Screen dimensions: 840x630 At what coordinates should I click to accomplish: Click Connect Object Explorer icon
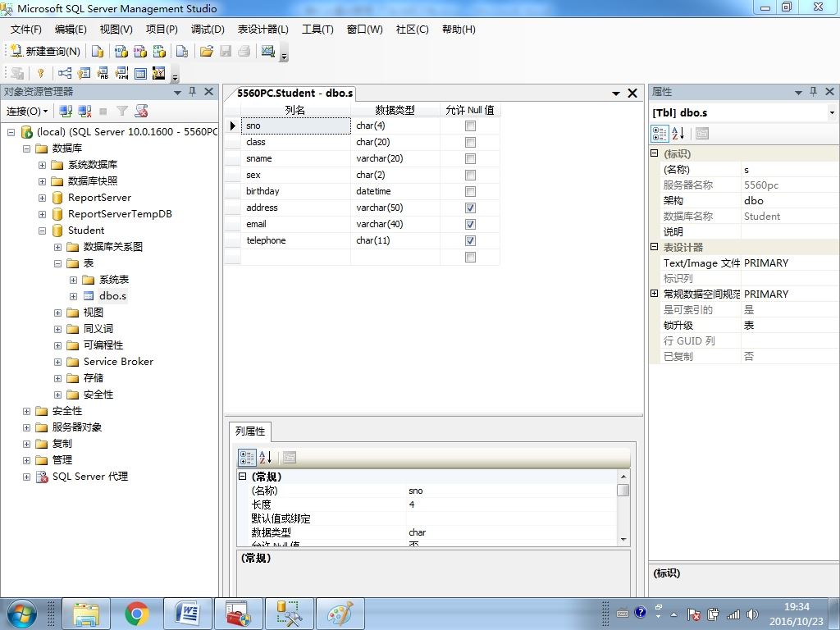(x=66, y=111)
